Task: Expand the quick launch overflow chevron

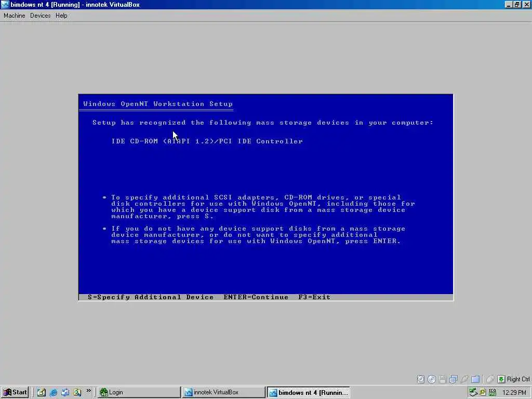Action: pos(88,391)
